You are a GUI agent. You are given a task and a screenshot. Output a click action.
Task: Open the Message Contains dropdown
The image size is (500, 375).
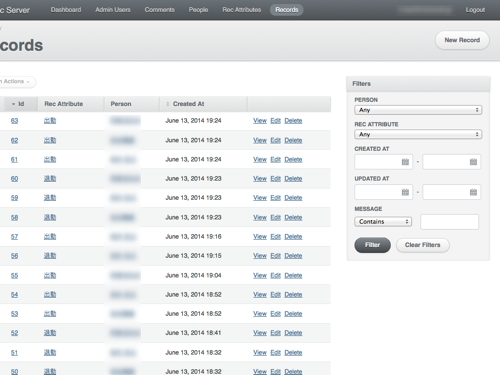pyautogui.click(x=383, y=222)
